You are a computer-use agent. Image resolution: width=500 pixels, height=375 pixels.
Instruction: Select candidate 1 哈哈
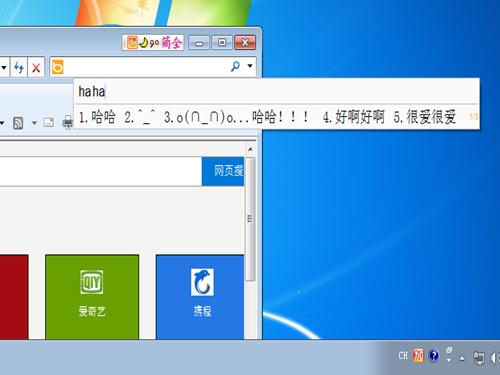97,117
